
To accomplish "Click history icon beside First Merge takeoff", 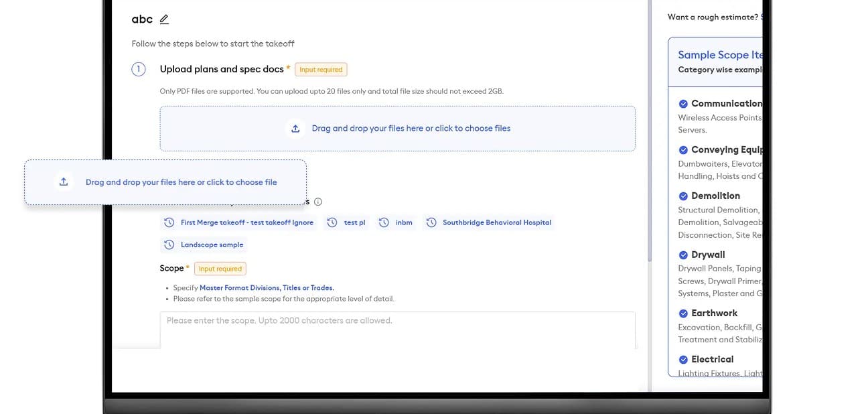I will pyautogui.click(x=169, y=222).
